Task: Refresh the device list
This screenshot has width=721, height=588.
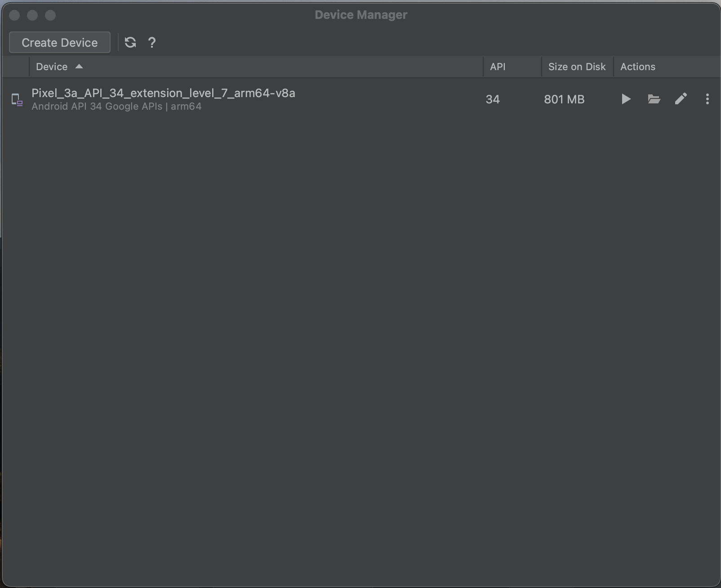Action: tap(130, 43)
